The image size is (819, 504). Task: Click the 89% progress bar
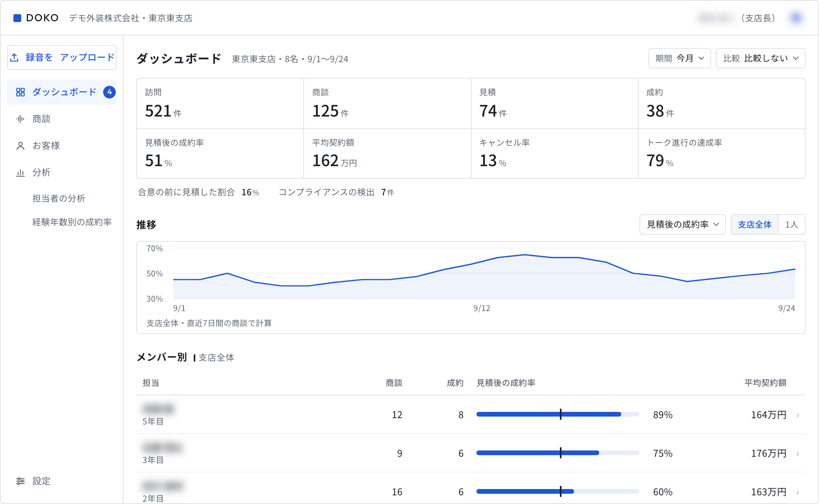point(558,414)
